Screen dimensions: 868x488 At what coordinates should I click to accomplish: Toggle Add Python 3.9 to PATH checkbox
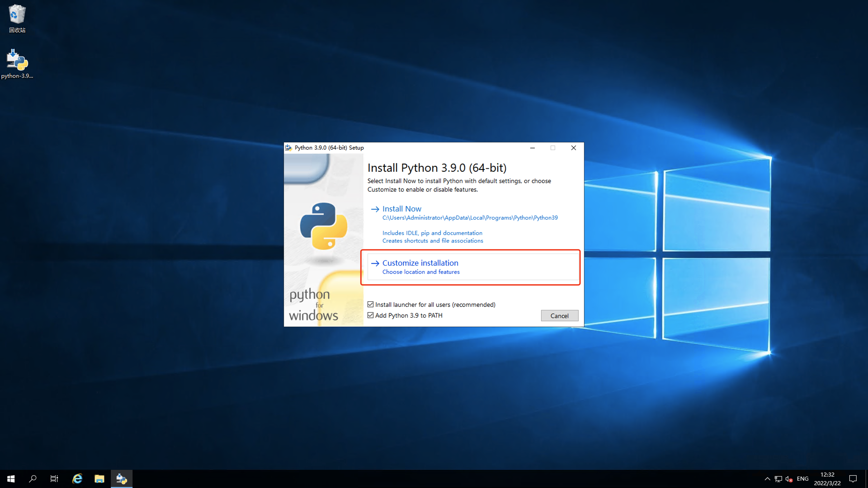click(371, 315)
